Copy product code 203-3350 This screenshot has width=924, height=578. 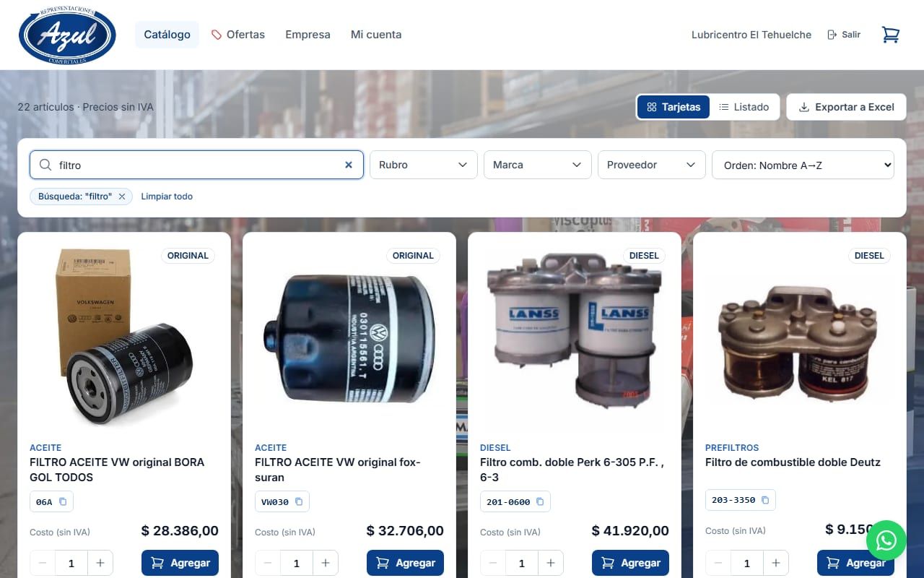765,500
